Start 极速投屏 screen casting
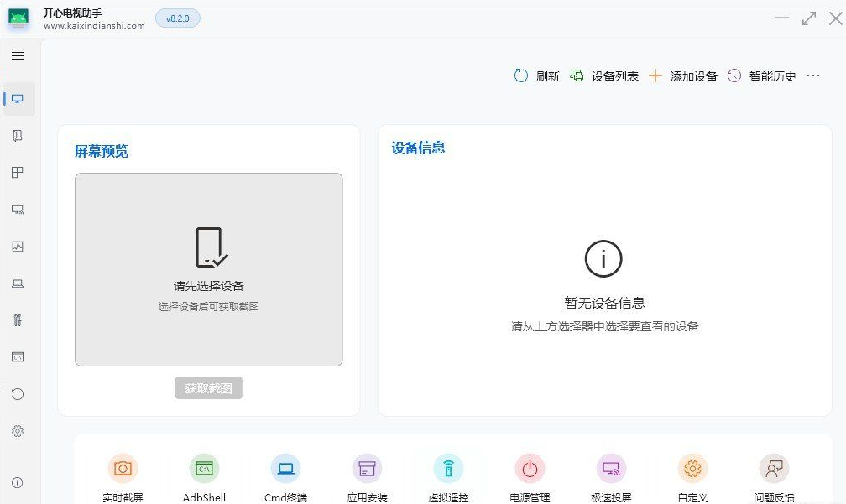The width and height of the screenshot is (846, 504). coord(611,469)
